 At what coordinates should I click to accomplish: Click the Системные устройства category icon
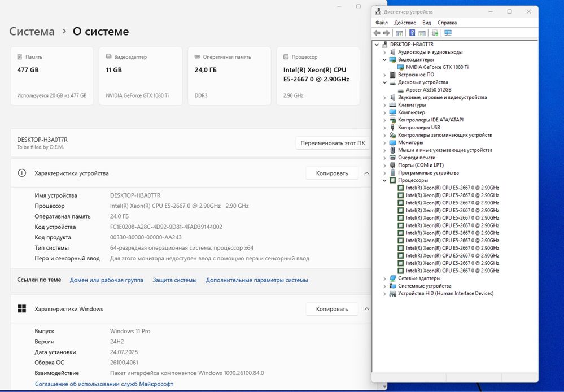click(x=393, y=286)
